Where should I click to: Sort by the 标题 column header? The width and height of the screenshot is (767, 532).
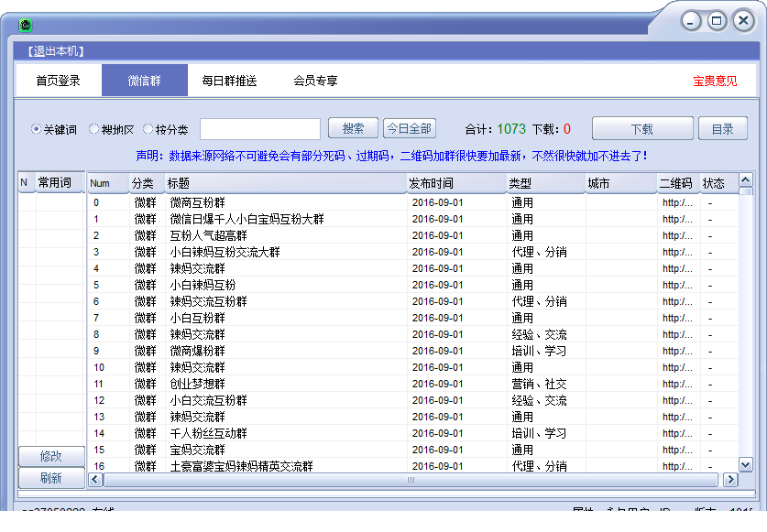285,183
